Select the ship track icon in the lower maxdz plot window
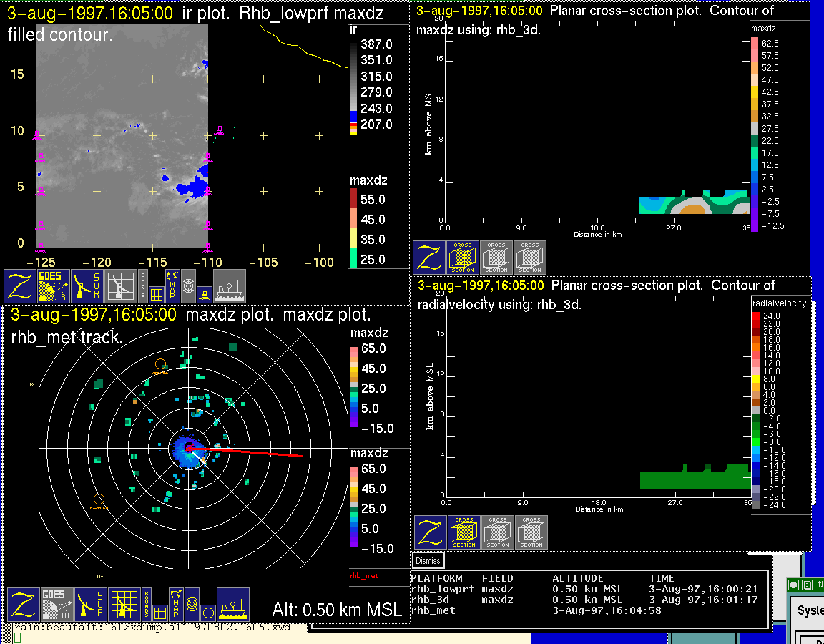 [x=232, y=605]
